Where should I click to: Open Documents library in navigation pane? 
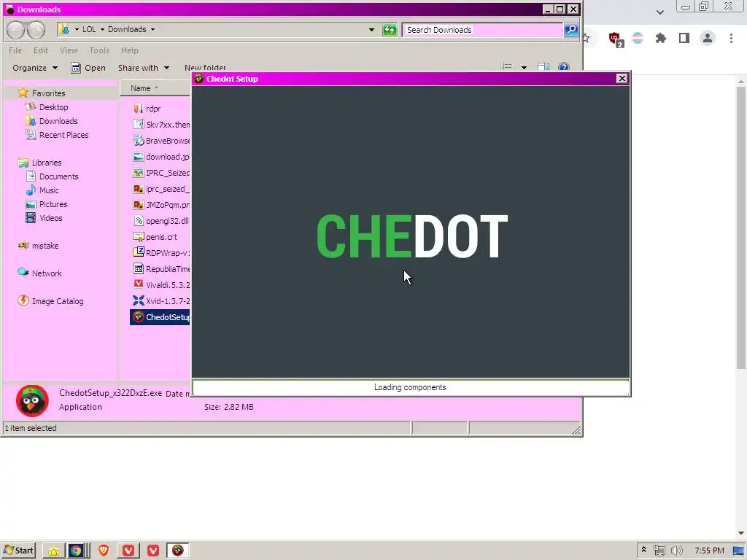(x=52, y=176)
